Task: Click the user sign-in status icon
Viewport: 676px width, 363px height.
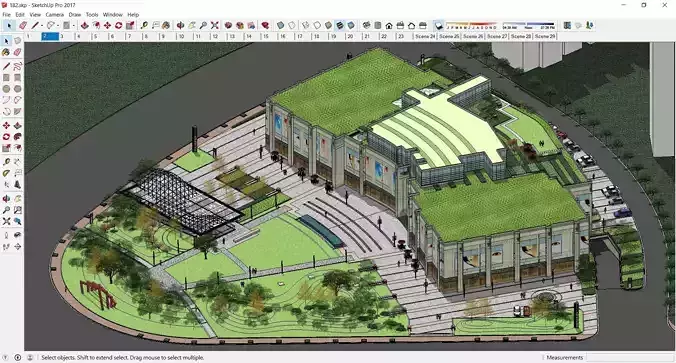Action: pos(30,357)
